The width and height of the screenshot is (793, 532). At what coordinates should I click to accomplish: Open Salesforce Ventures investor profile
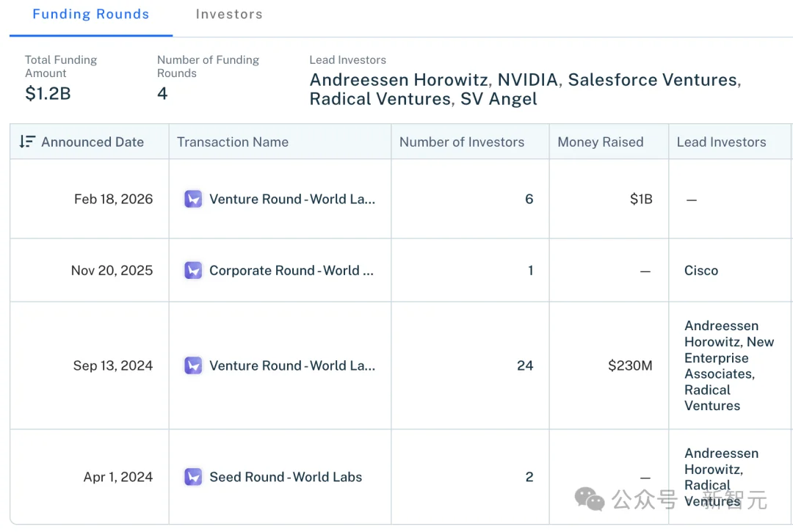(x=653, y=80)
